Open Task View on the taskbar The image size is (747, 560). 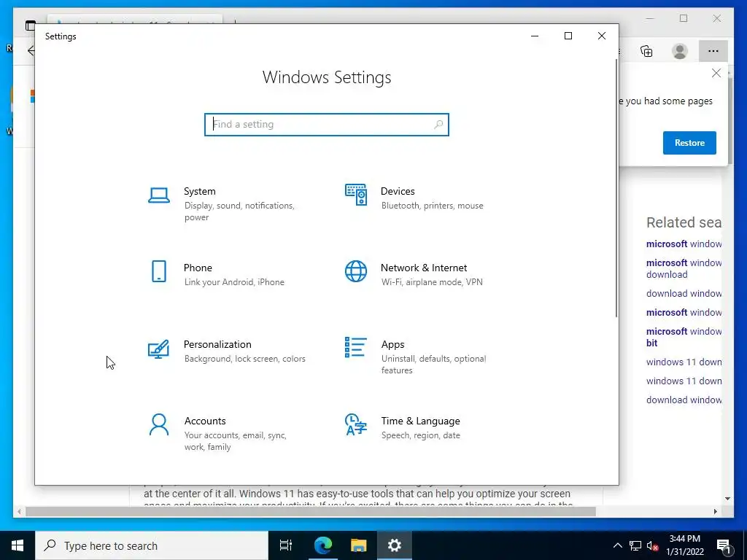pyautogui.click(x=286, y=545)
